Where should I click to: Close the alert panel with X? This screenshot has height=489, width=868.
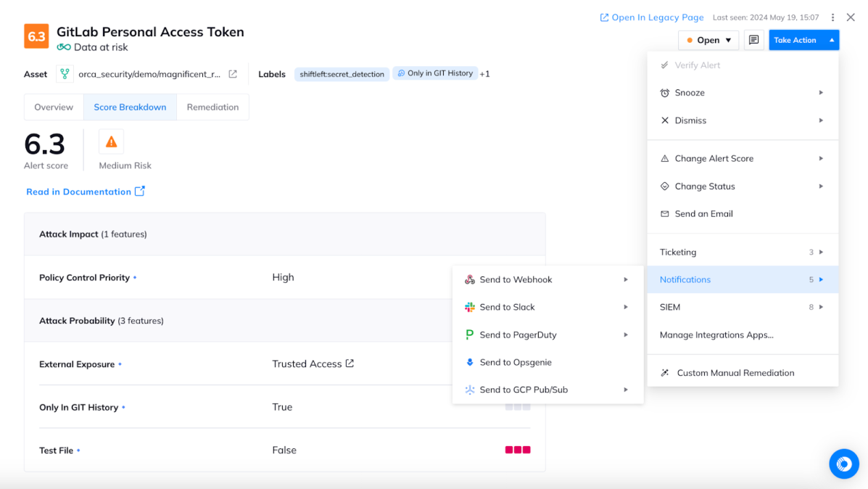point(851,17)
